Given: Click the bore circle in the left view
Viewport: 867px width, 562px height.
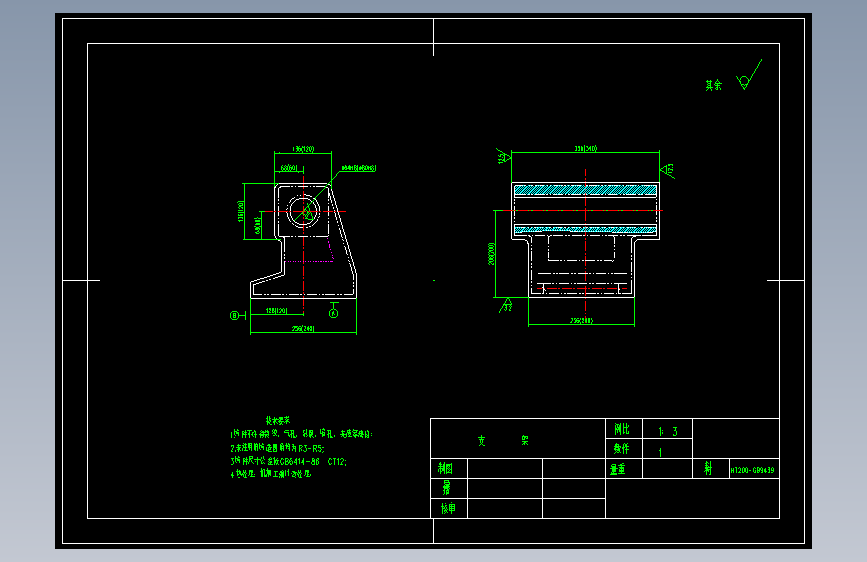Looking at the screenshot, I should tap(304, 211).
